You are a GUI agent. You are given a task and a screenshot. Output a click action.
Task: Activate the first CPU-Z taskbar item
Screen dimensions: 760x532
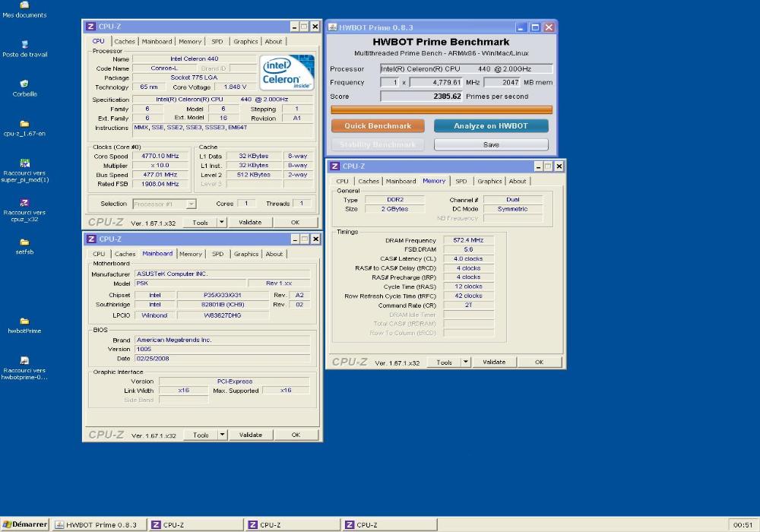[x=196, y=524]
